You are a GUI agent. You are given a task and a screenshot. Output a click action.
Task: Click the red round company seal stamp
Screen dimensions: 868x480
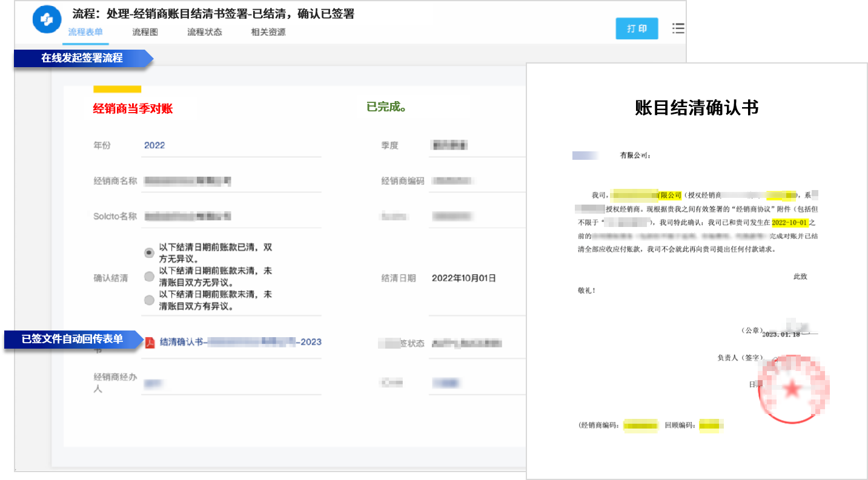(x=793, y=390)
